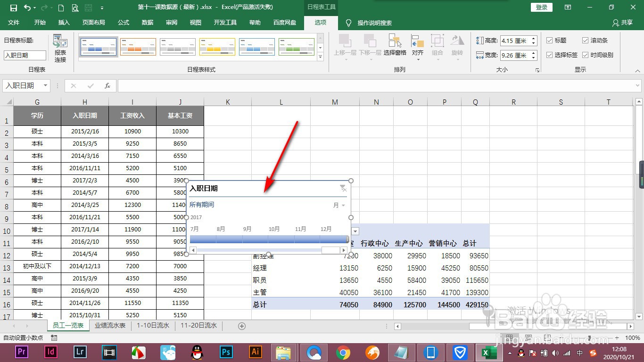This screenshot has width=644, height=362.
Task: Open Print Preview icon in quick access toolbar
Action: click(x=75, y=8)
